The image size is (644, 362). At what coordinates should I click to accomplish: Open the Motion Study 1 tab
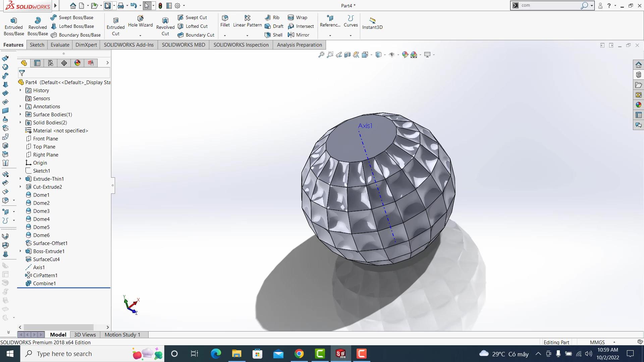122,335
